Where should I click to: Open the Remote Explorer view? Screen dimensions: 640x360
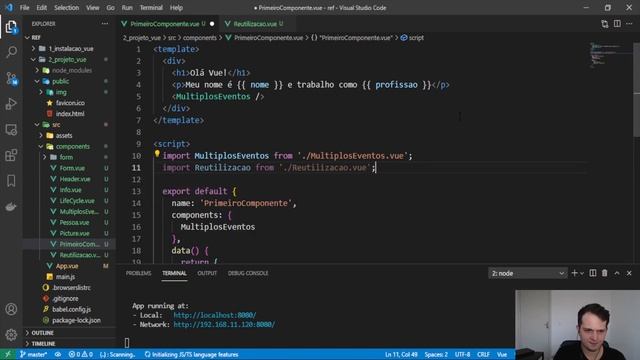[x=11, y=130]
